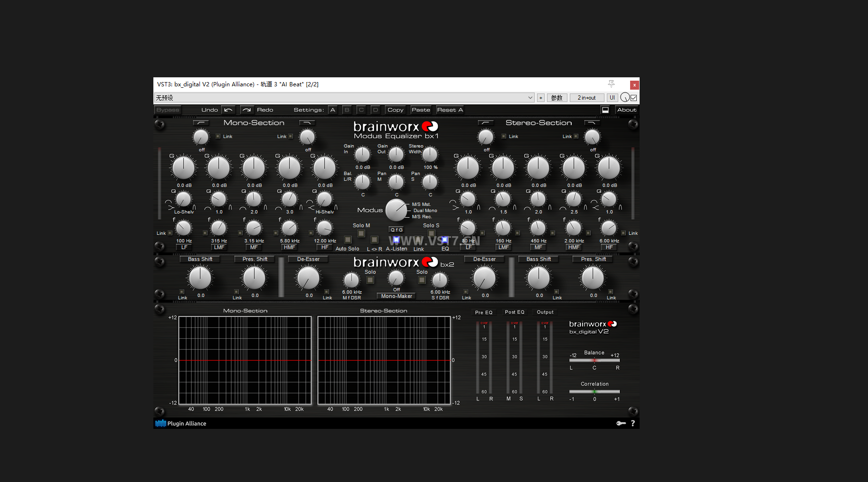Image resolution: width=868 pixels, height=482 pixels.
Task: Click the Gain In knob
Action: (x=362, y=154)
